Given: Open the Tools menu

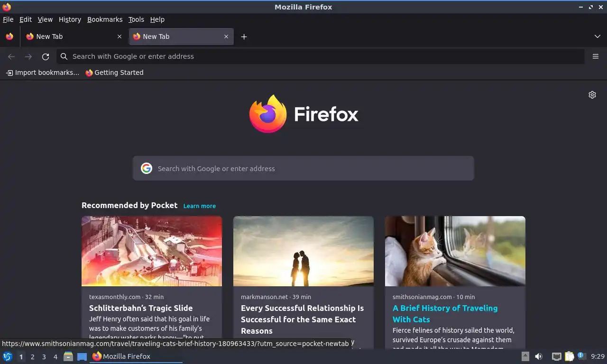Looking at the screenshot, I should (136, 19).
